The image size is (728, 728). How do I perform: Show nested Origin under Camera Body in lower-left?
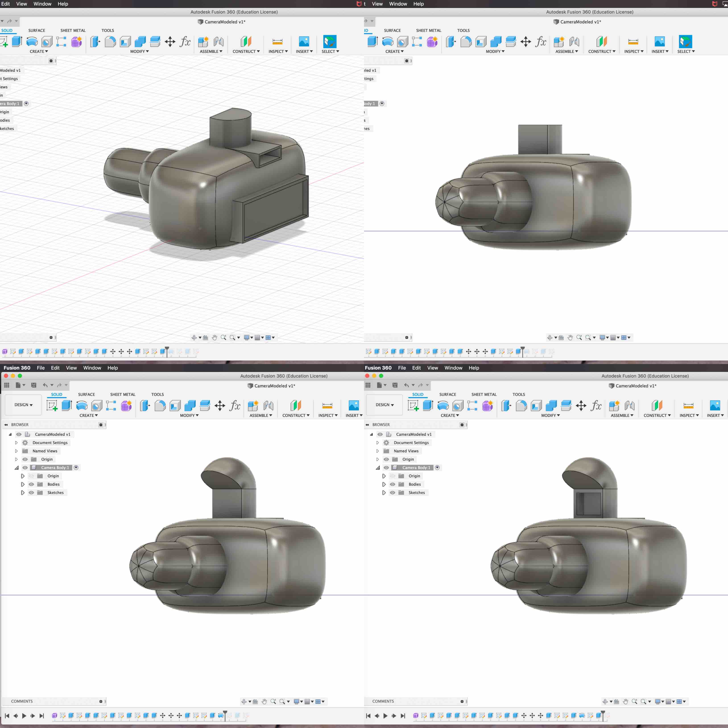(31, 476)
